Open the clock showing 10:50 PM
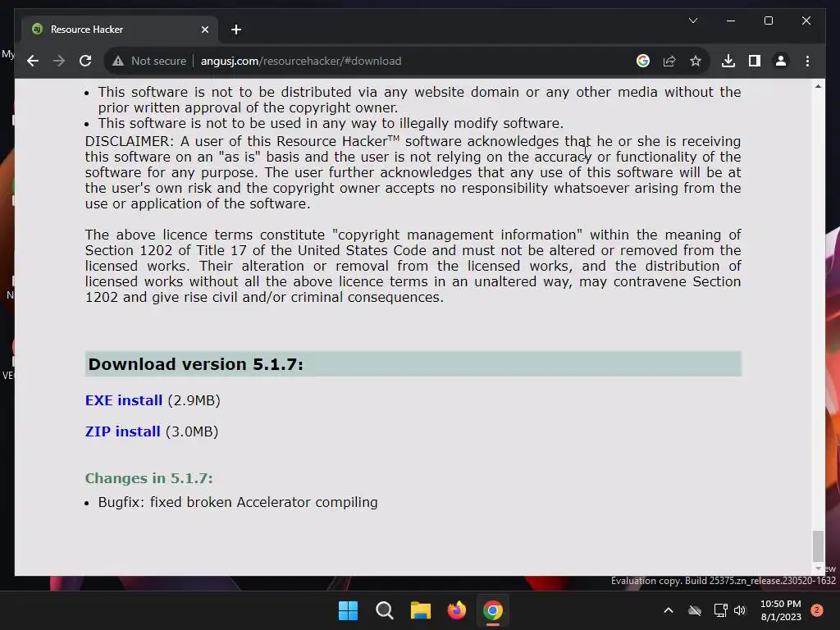This screenshot has width=840, height=630. 781,610
